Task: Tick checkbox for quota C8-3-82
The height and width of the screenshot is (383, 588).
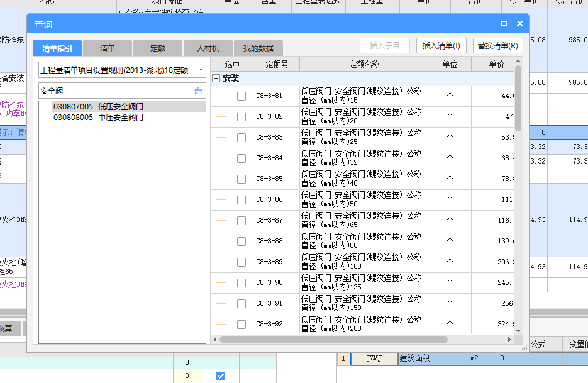Action: [x=241, y=117]
